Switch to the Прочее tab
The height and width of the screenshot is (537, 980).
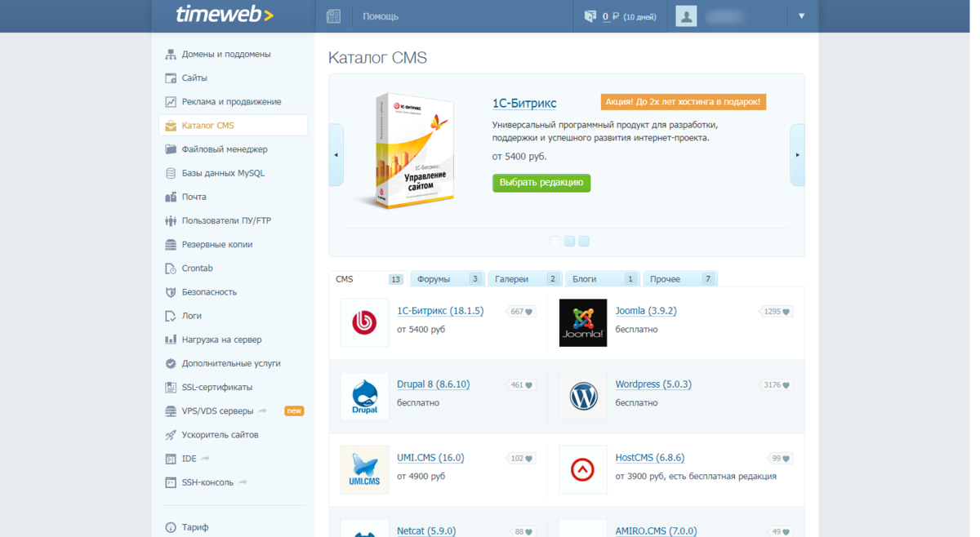(680, 279)
